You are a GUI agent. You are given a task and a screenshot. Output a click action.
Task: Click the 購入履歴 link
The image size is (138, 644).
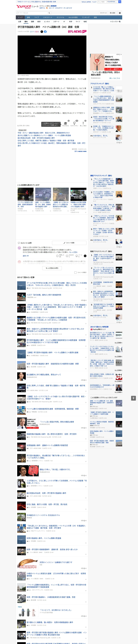tap(112, 13)
